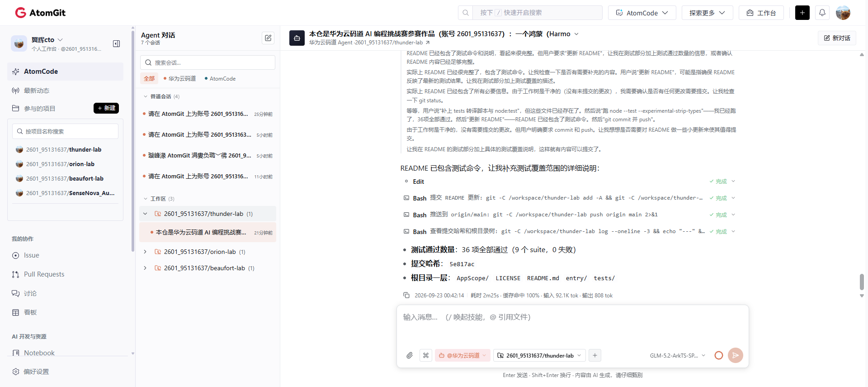Focus the 按项目名称搜索 field
The height and width of the screenshot is (387, 868).
pyautogui.click(x=65, y=131)
